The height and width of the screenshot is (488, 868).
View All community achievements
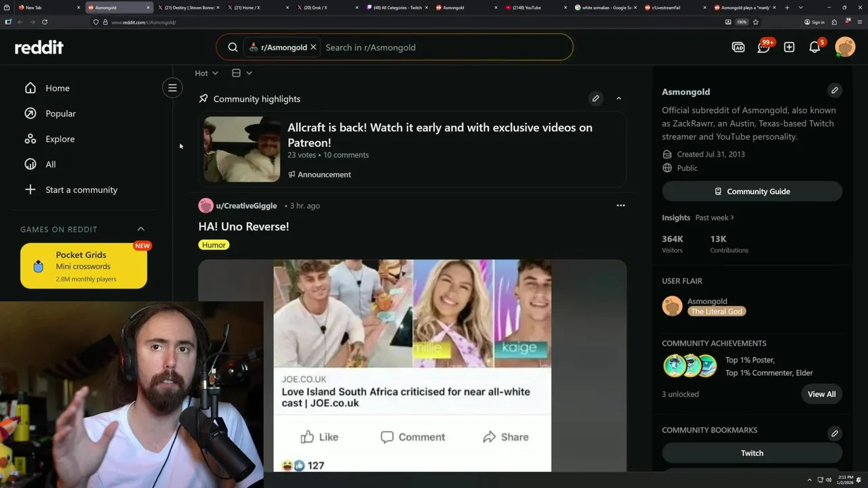point(821,394)
